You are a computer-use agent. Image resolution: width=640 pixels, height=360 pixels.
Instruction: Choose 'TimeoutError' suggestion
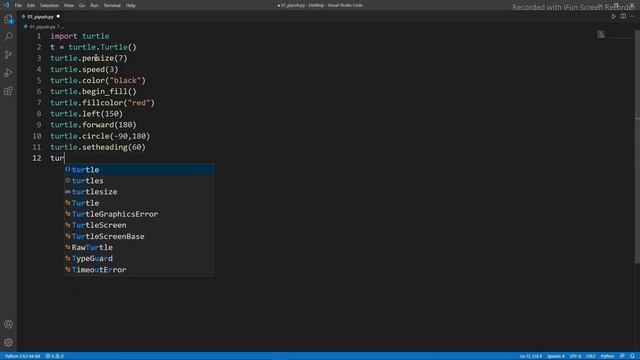(x=139, y=269)
